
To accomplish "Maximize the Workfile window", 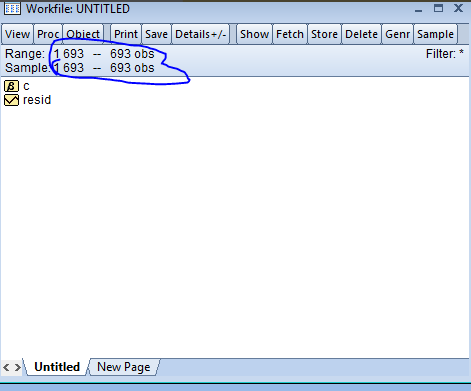I will [438, 8].
